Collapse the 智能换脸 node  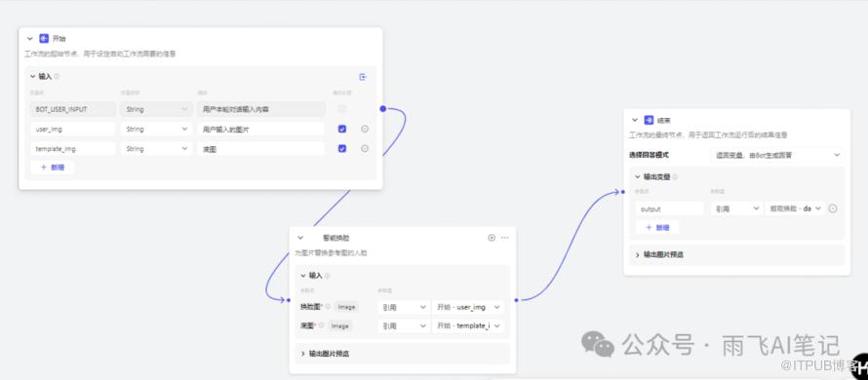pyautogui.click(x=300, y=238)
